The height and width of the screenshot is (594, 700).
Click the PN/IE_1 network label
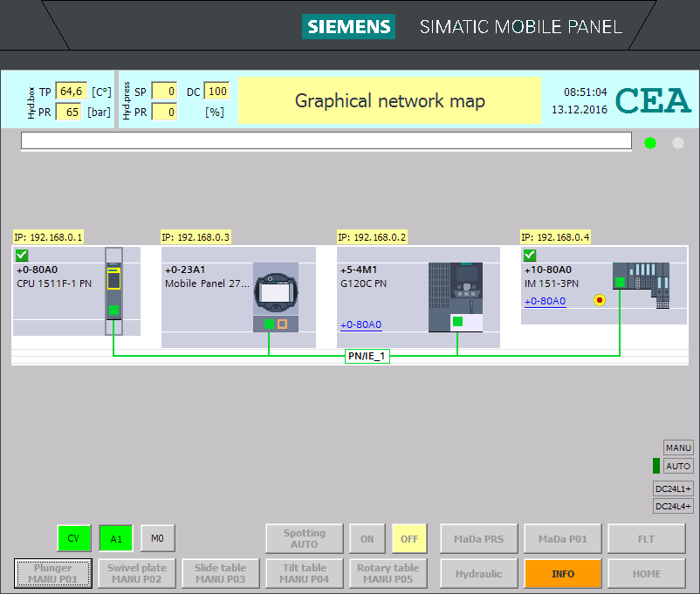click(x=367, y=356)
